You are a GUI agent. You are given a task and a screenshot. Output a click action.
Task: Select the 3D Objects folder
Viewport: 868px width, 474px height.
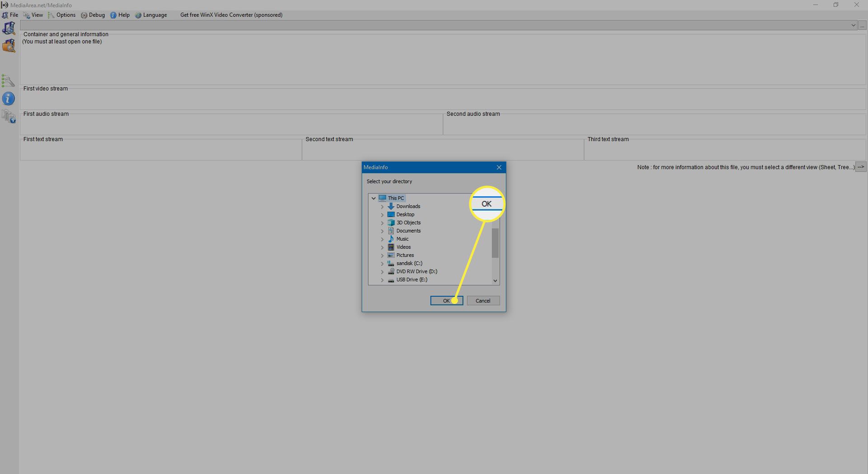click(408, 223)
